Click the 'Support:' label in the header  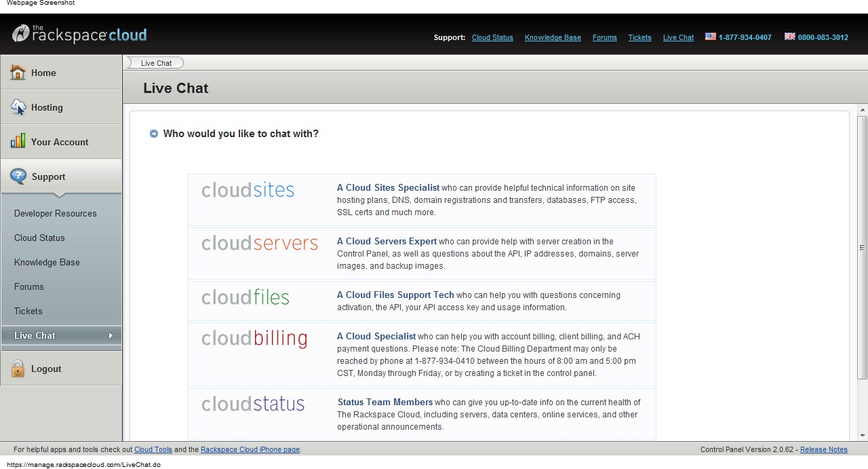tap(450, 37)
